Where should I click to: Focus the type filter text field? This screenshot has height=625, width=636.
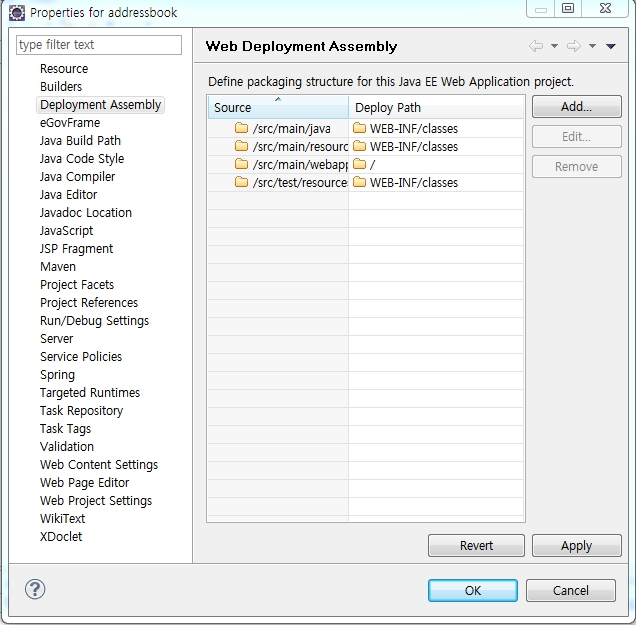click(x=99, y=45)
